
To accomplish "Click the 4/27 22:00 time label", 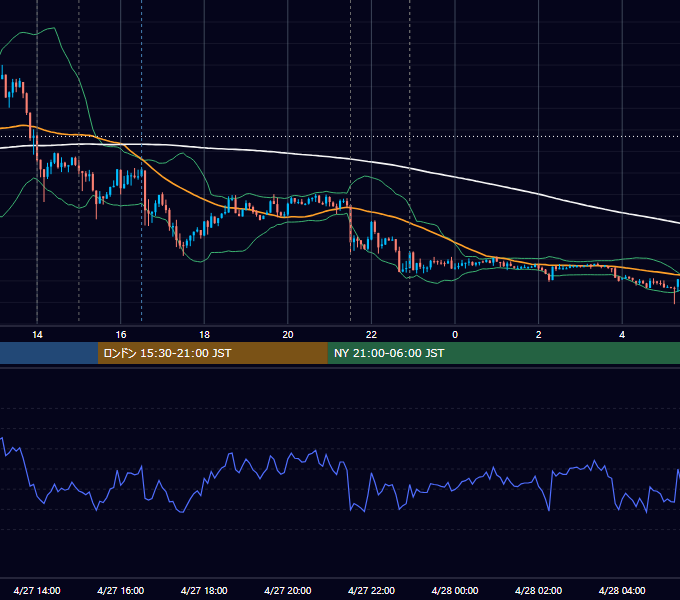I will 371,590.
